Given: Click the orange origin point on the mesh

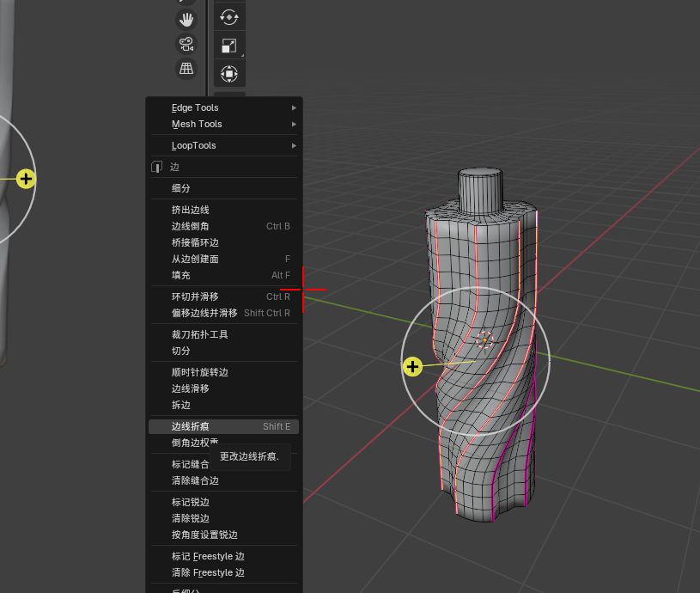Looking at the screenshot, I should pyautogui.click(x=484, y=339).
